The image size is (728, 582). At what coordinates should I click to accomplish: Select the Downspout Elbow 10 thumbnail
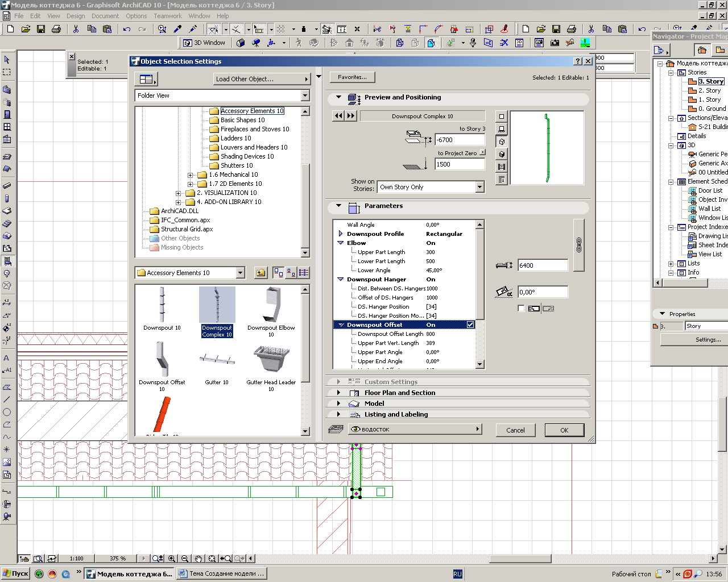pos(271,312)
